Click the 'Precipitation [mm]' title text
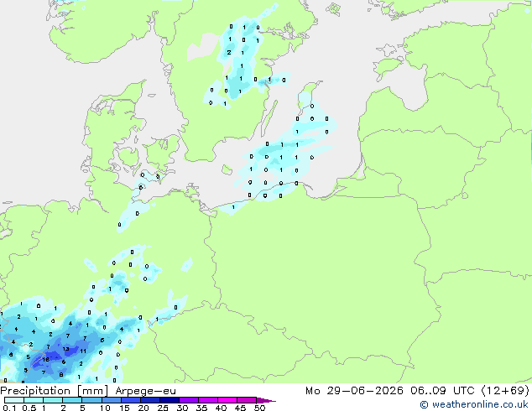This screenshot has height=411, width=532. click(55, 391)
